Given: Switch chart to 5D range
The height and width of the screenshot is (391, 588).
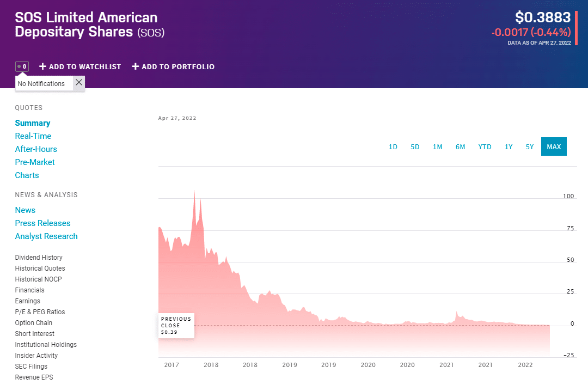Looking at the screenshot, I should tap(415, 146).
